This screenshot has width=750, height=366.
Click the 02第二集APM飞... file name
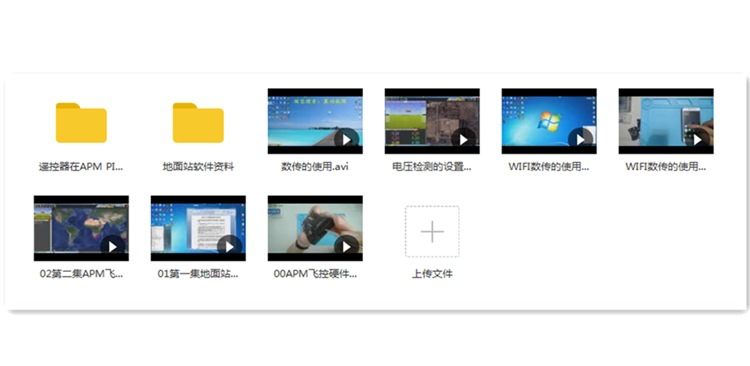tap(81, 274)
